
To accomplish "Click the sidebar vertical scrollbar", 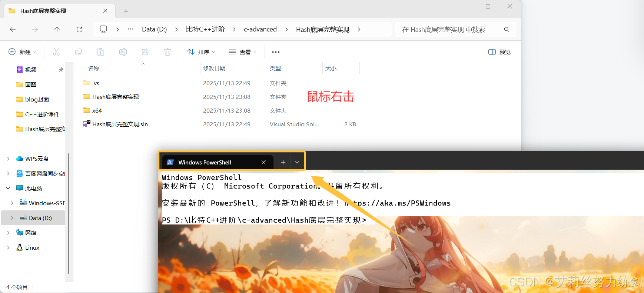I will click(x=69, y=213).
